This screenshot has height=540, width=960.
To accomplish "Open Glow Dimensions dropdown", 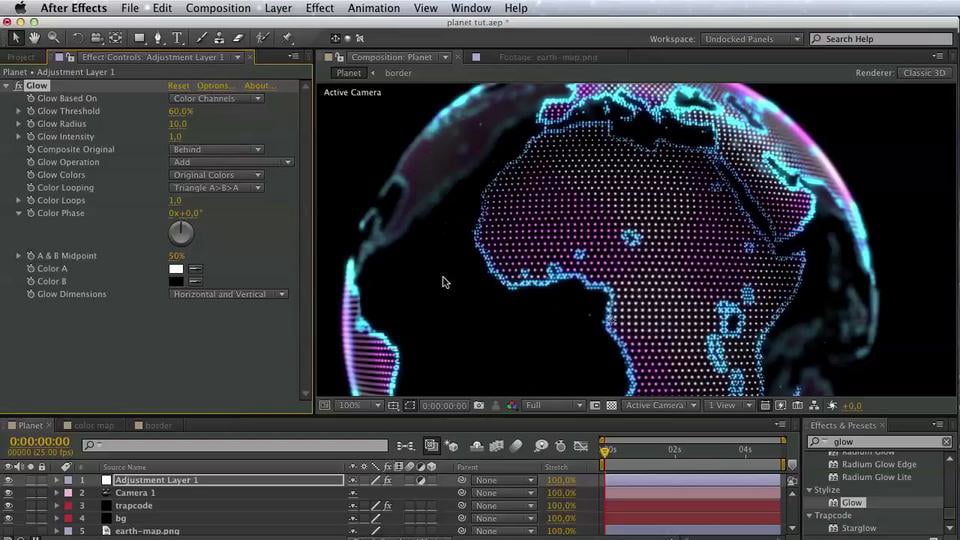I will [x=228, y=294].
